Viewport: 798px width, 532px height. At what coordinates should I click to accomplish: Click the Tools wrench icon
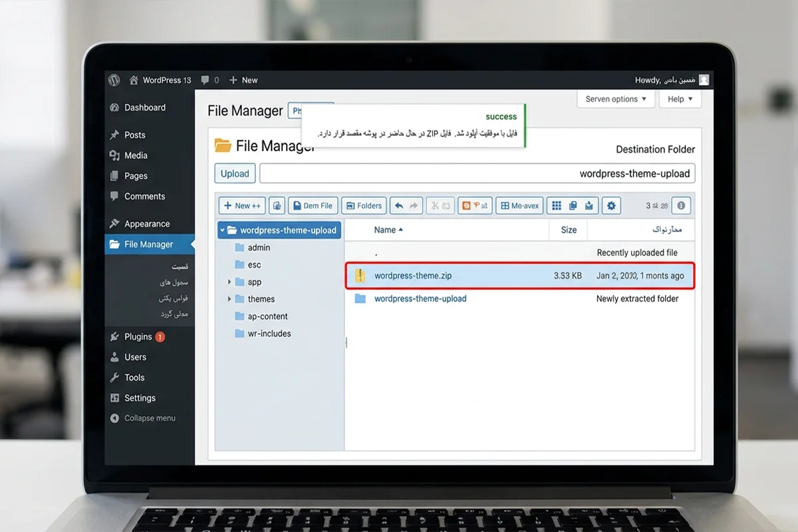pos(114,377)
